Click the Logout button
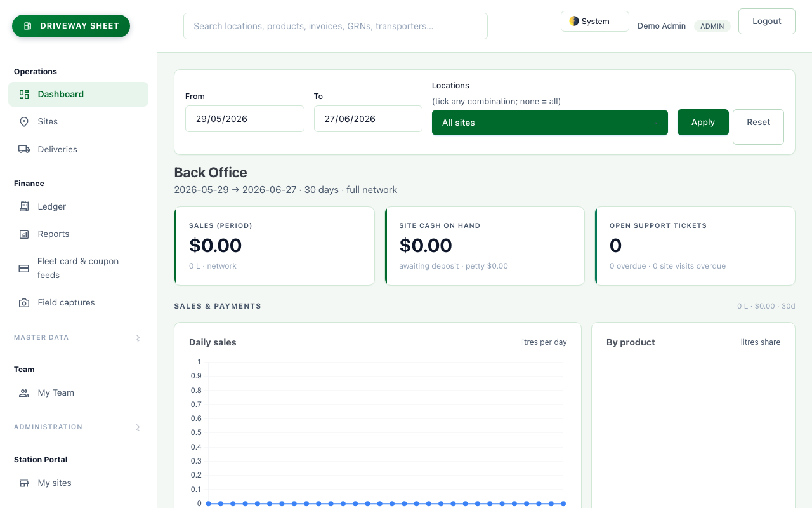 tap(767, 21)
